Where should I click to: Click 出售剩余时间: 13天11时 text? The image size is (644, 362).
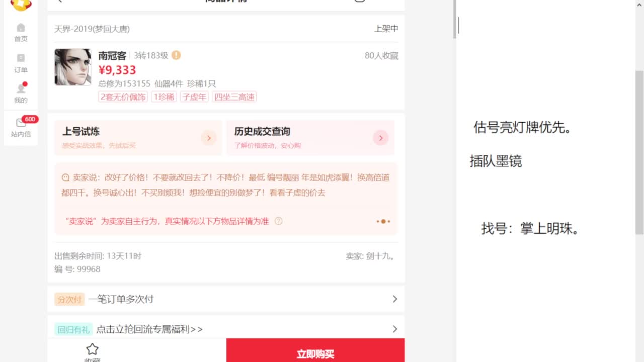98,256
